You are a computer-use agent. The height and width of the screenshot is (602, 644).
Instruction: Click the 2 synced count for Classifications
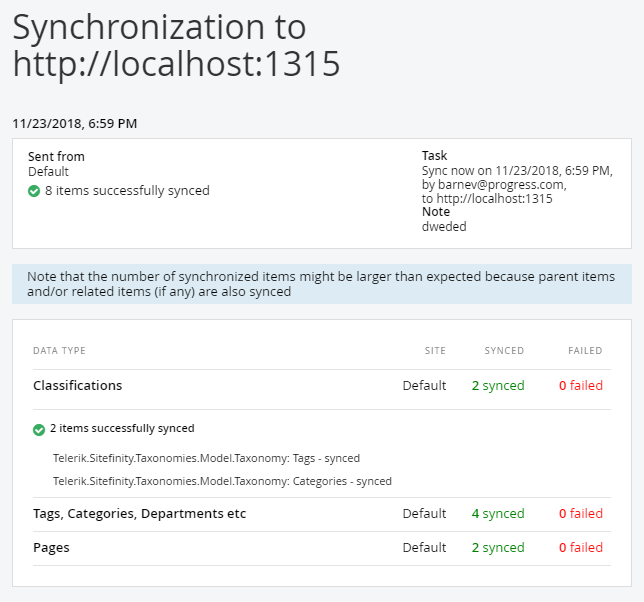pyautogui.click(x=498, y=385)
